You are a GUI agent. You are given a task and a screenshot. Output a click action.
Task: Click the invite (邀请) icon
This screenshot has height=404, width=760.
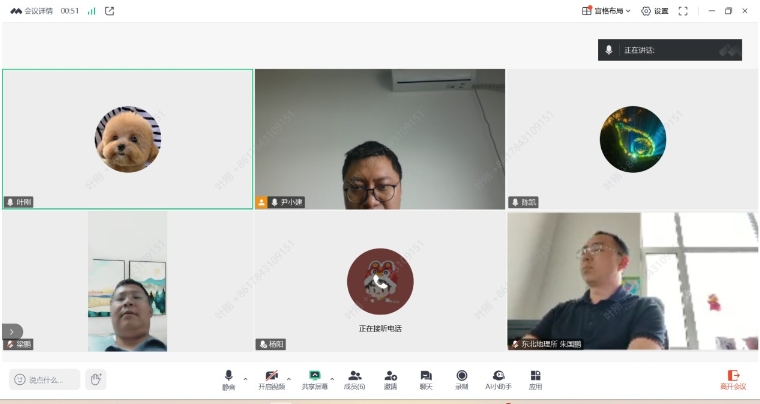(x=390, y=378)
